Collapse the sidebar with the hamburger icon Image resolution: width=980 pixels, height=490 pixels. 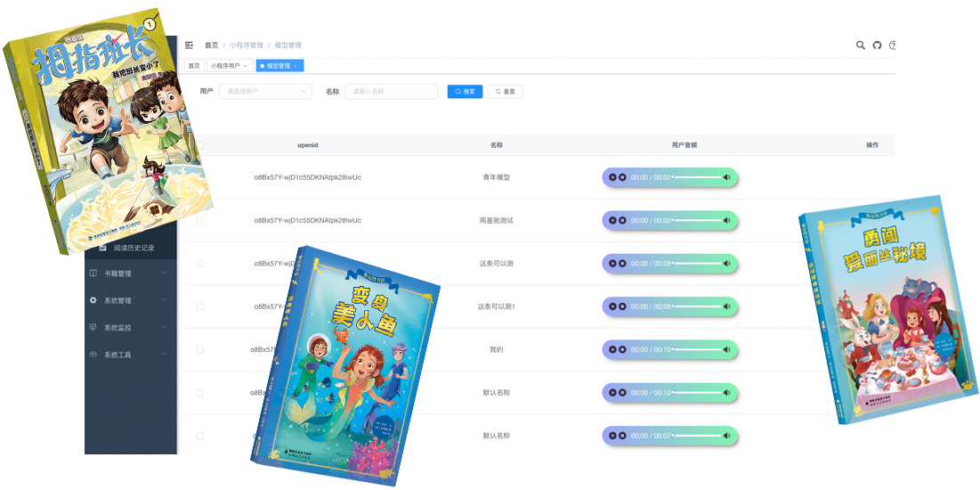tap(189, 45)
